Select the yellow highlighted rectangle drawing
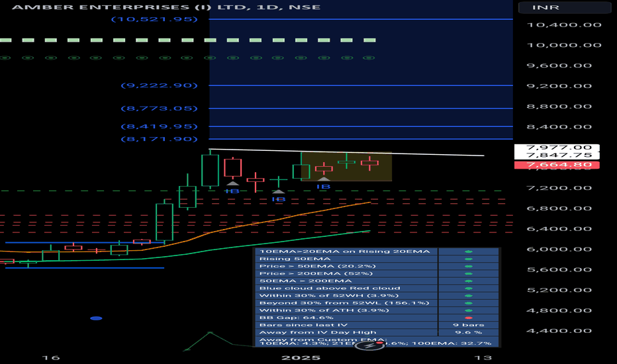The image size is (617, 364). (346, 167)
